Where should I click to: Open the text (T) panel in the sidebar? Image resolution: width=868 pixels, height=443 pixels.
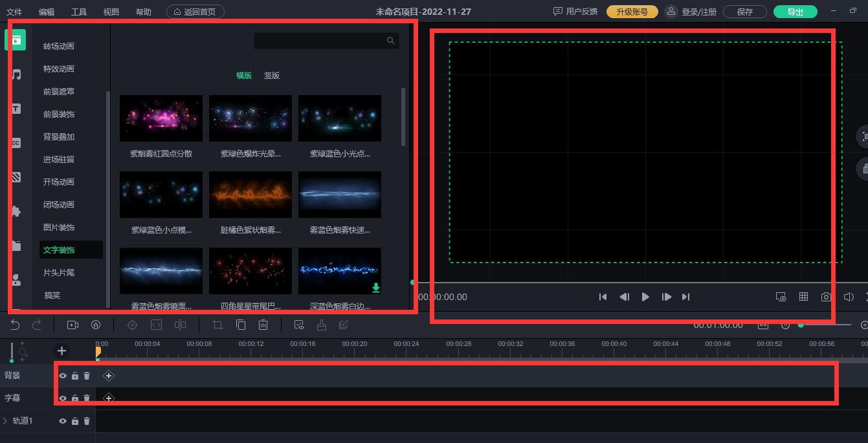(15, 109)
